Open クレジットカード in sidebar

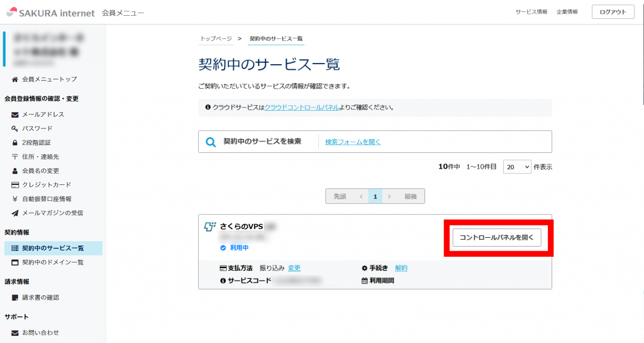tap(47, 185)
